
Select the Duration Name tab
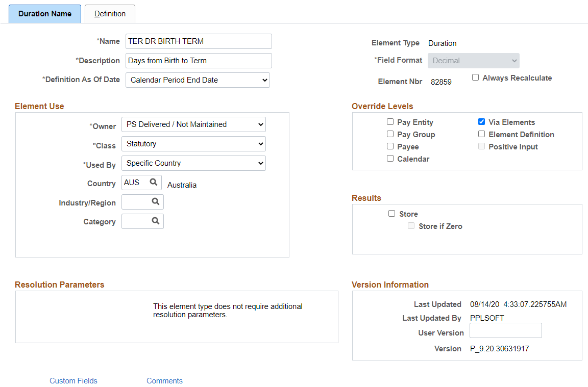pyautogui.click(x=44, y=14)
